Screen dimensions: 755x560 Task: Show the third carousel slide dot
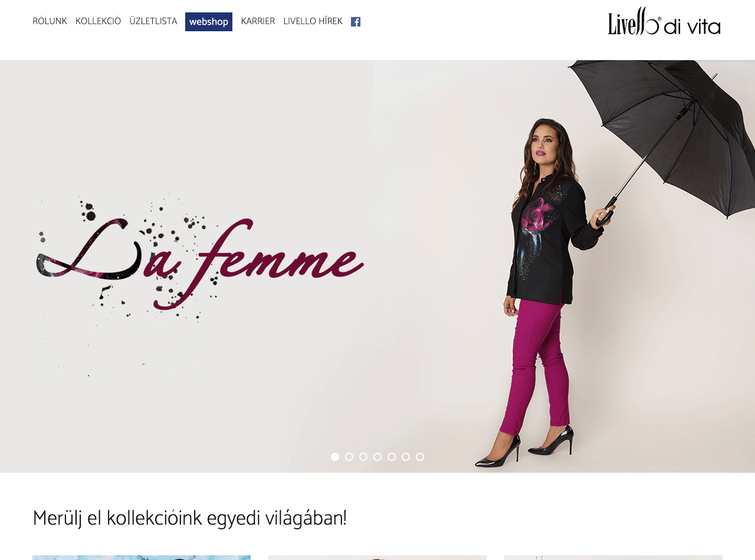click(363, 457)
